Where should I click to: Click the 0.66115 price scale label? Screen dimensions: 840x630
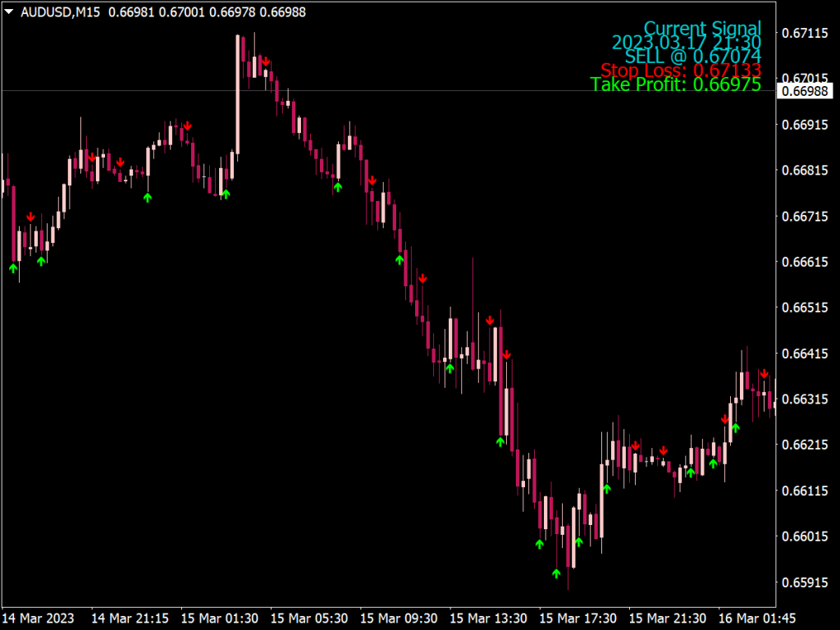pyautogui.click(x=805, y=491)
